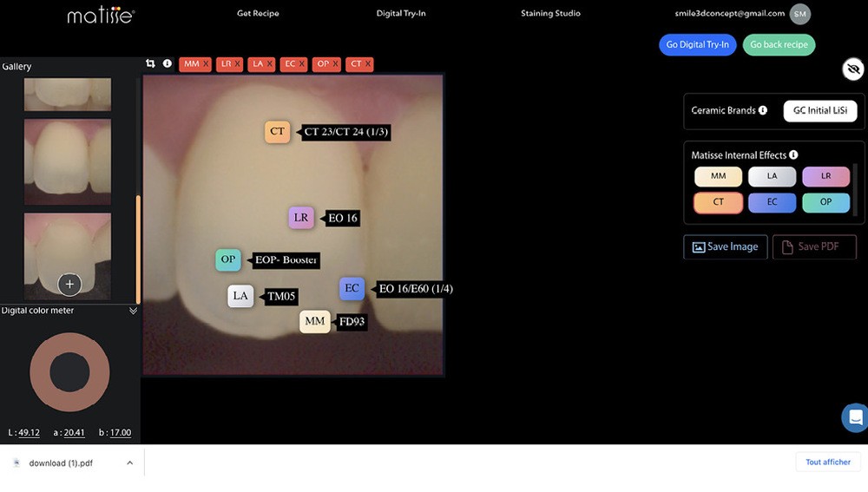Click the add plus icon on gallery thumbnail
Viewport: 868px width, 492px height.
69,284
